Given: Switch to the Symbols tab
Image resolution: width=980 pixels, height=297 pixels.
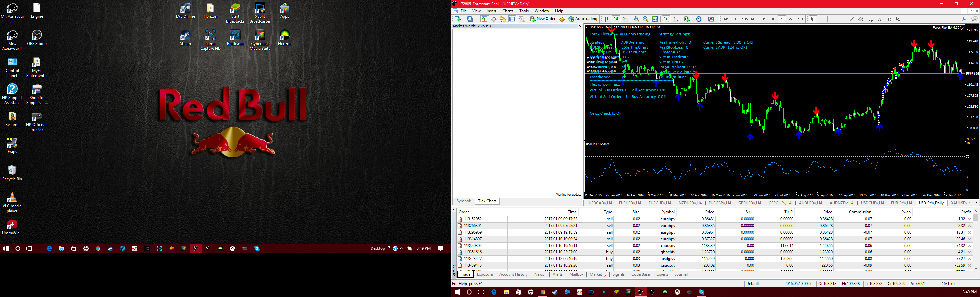Looking at the screenshot, I should (x=464, y=201).
